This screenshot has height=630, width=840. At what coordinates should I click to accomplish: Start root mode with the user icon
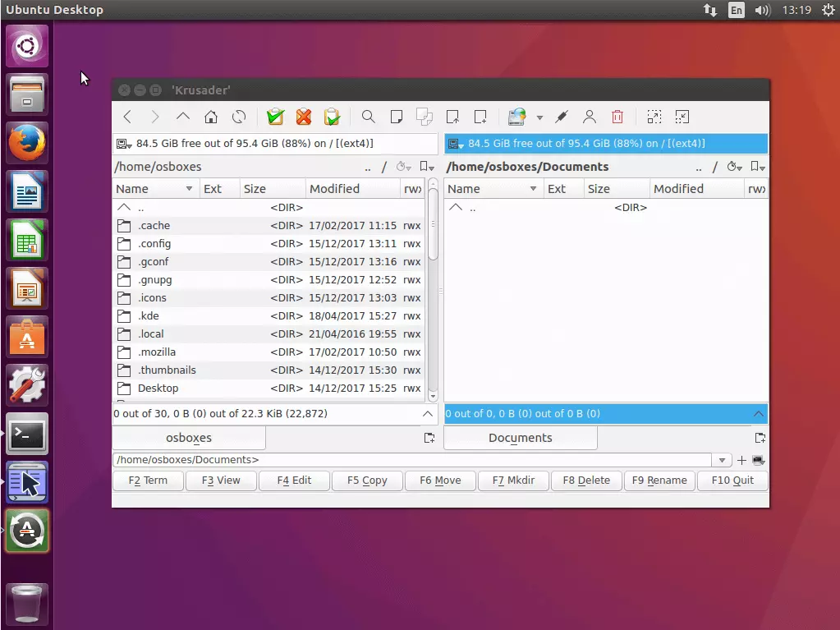tap(590, 117)
